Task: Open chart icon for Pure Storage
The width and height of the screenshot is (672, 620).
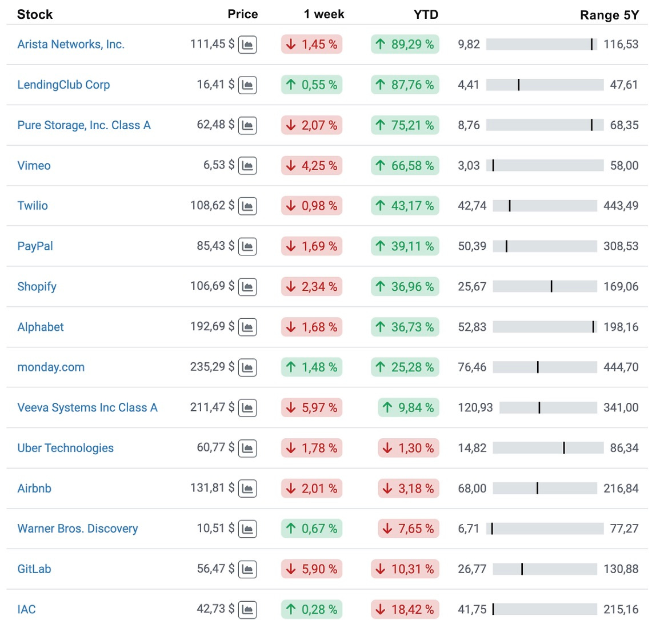Action: pos(247,125)
